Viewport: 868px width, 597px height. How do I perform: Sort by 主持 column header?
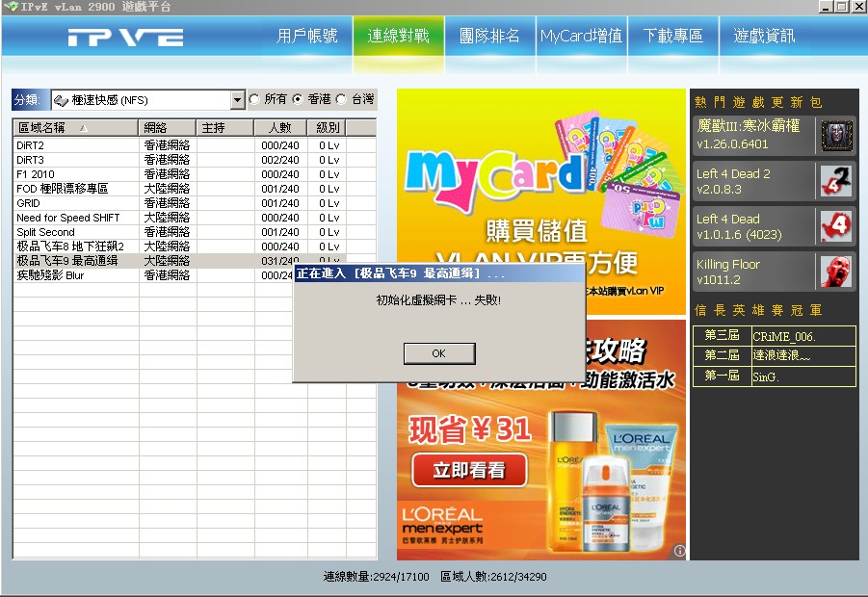click(x=224, y=128)
